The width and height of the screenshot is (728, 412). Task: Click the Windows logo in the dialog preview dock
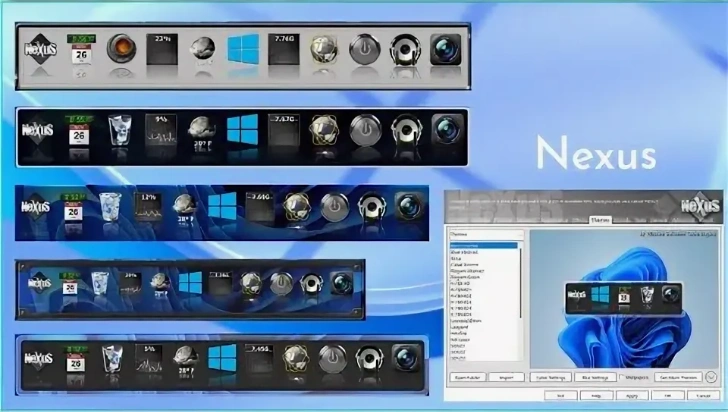(600, 294)
